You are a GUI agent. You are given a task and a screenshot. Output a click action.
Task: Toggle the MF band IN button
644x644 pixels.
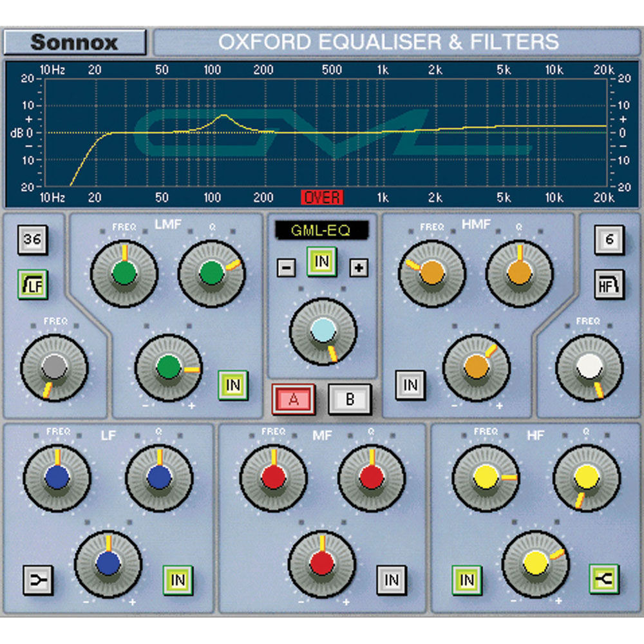pyautogui.click(x=392, y=580)
